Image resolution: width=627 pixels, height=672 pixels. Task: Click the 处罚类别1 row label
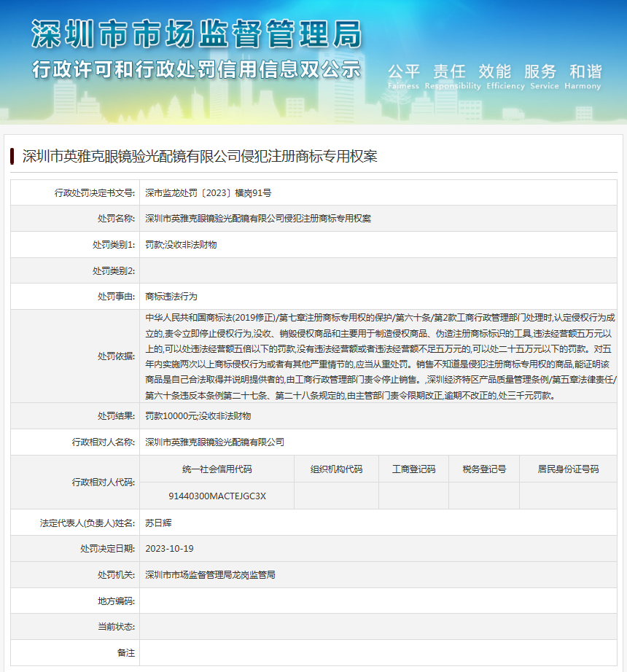pyautogui.click(x=114, y=245)
